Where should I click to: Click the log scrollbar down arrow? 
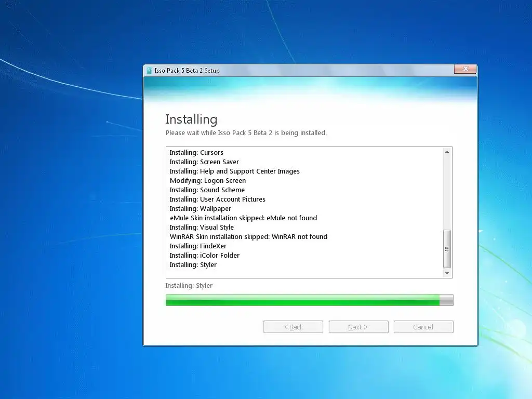[x=447, y=273]
